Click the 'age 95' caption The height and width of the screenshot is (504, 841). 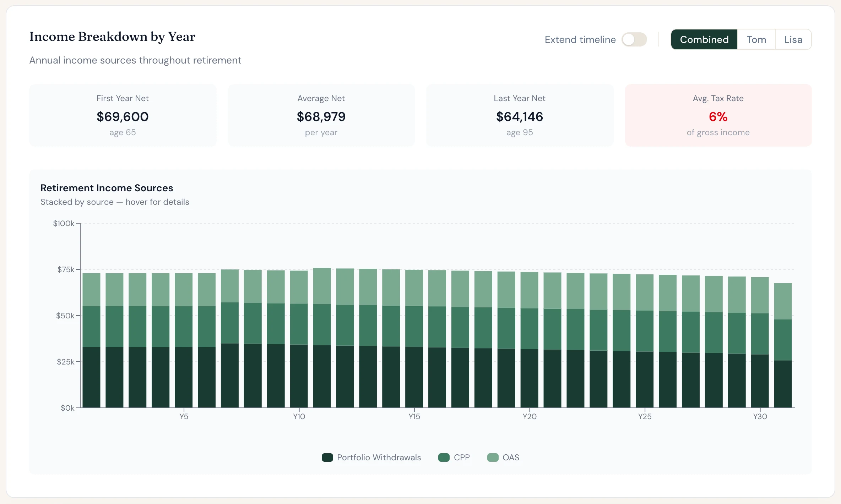tap(520, 133)
